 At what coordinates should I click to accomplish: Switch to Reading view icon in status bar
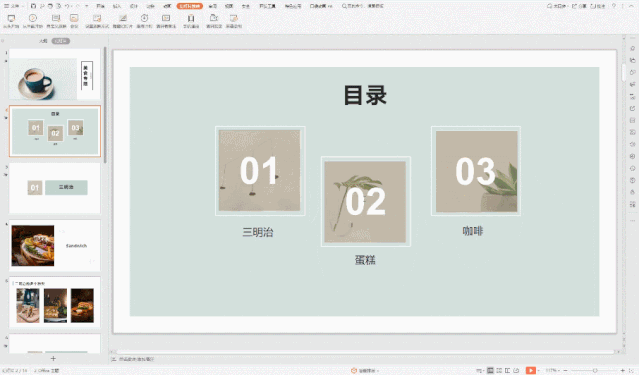(x=507, y=370)
